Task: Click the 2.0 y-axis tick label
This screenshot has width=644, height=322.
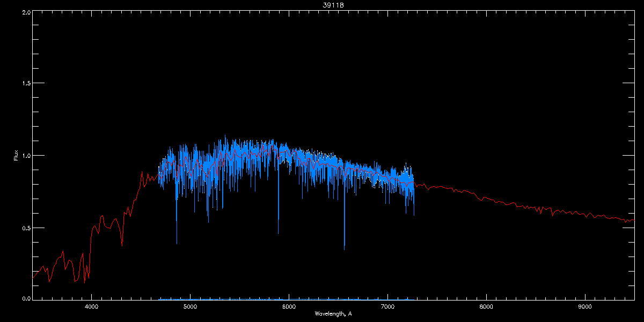Action: (25, 12)
